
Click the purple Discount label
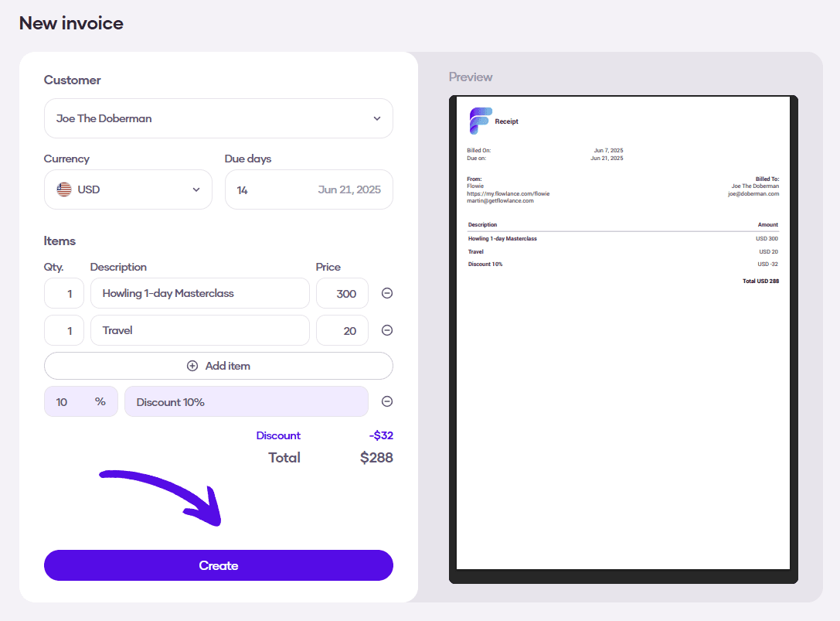click(x=278, y=435)
